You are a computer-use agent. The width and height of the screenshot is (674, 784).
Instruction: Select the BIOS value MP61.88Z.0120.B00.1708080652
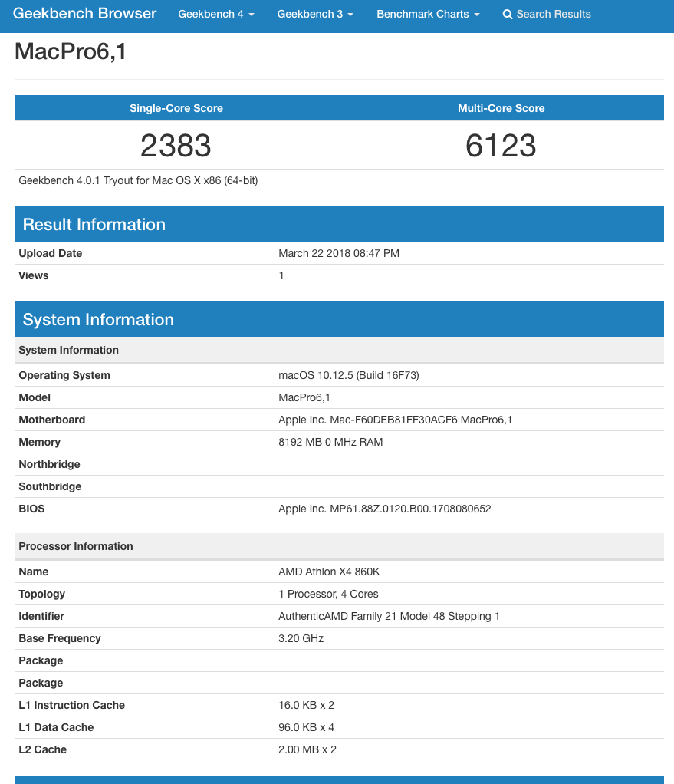click(x=385, y=509)
